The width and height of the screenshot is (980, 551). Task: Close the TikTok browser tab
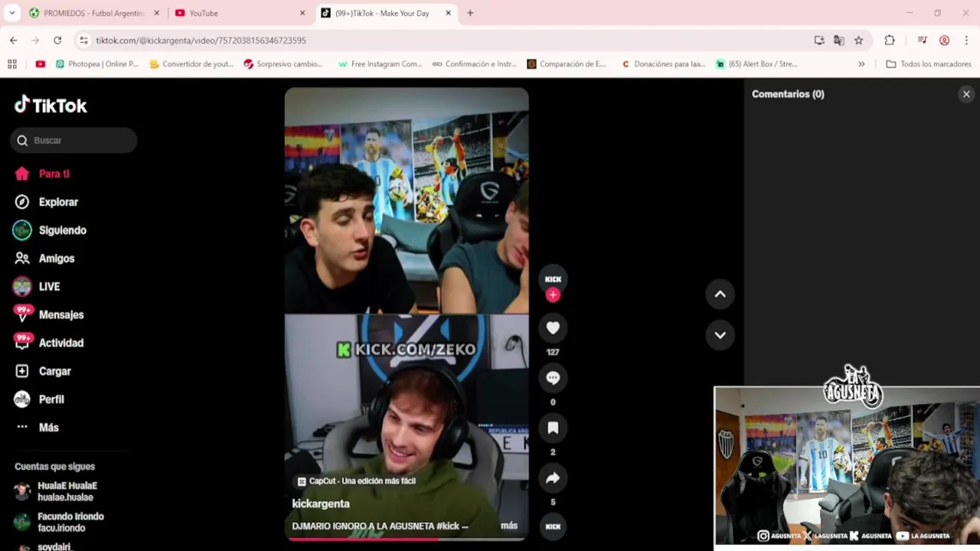448,13
